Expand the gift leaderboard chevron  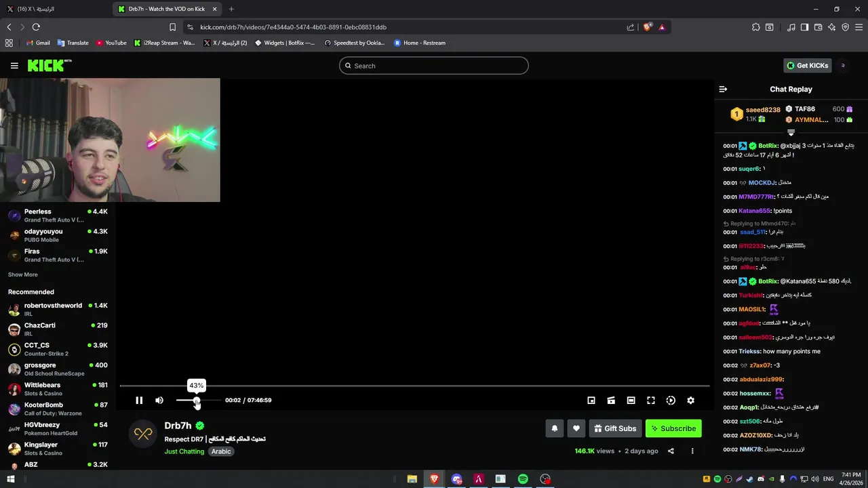pos(791,132)
